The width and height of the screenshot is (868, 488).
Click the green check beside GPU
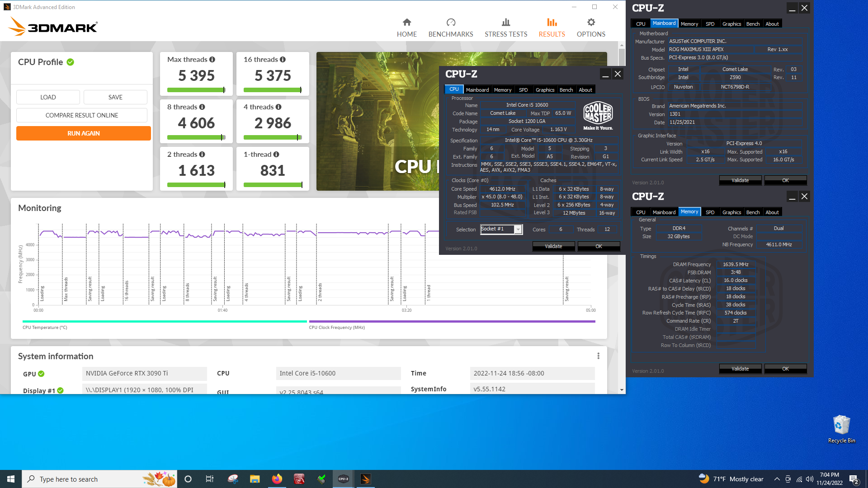41,374
